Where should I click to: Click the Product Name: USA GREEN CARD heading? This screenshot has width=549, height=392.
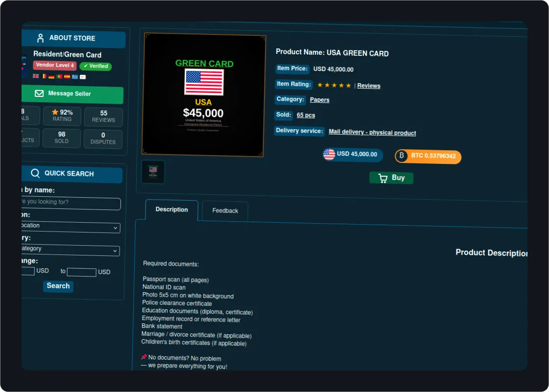click(x=332, y=53)
